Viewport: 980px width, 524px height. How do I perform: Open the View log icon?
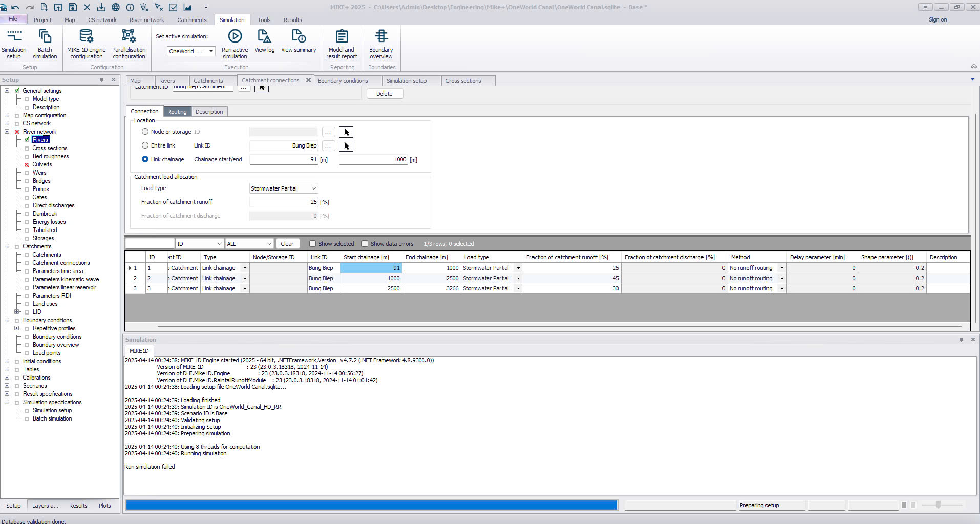[264, 37]
